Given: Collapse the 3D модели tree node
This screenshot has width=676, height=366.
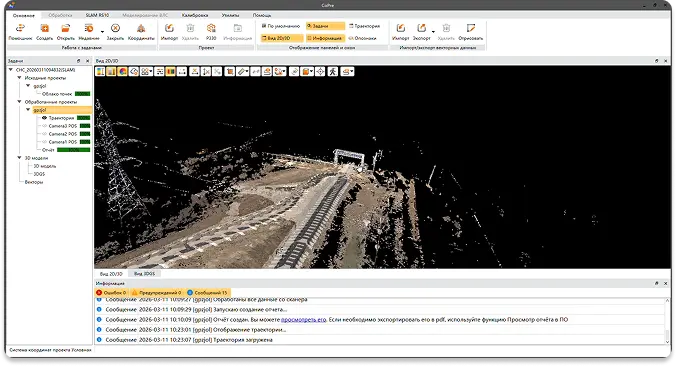Looking at the screenshot, I should click(x=19, y=158).
